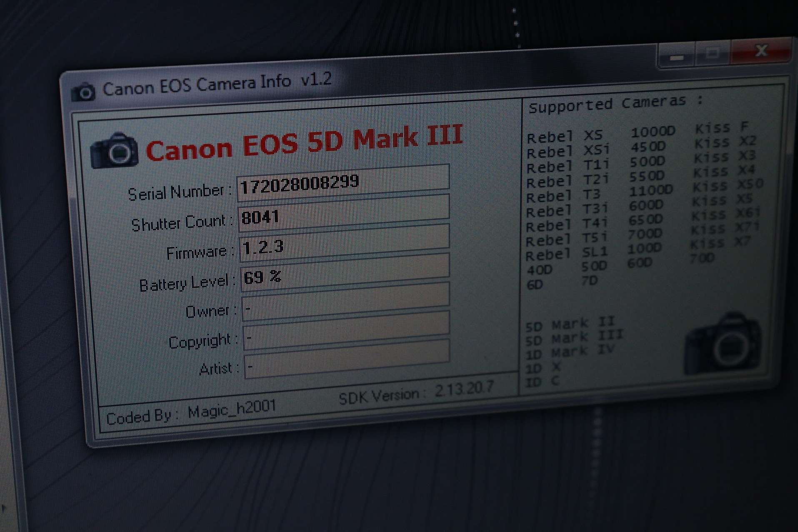Viewport: 798px width, 532px height.
Task: Click the 650D entry
Action: [645, 220]
